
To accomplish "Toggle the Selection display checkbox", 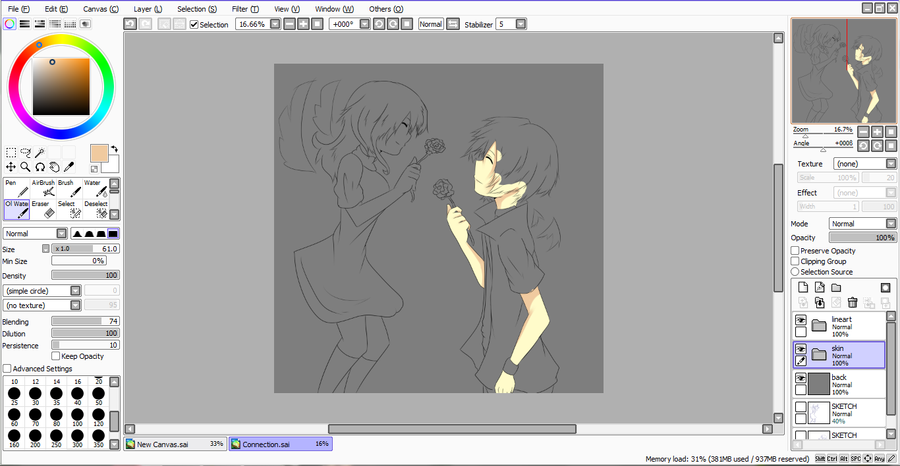I will pyautogui.click(x=194, y=25).
